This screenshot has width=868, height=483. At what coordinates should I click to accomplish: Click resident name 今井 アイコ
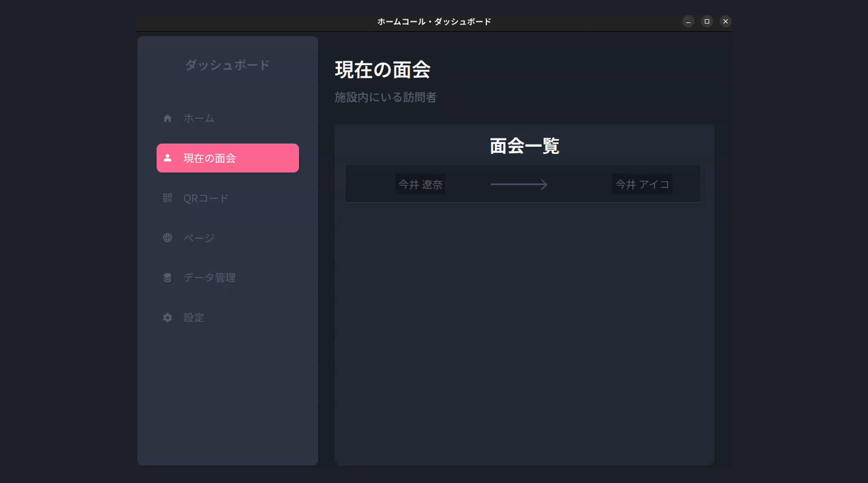click(x=642, y=185)
